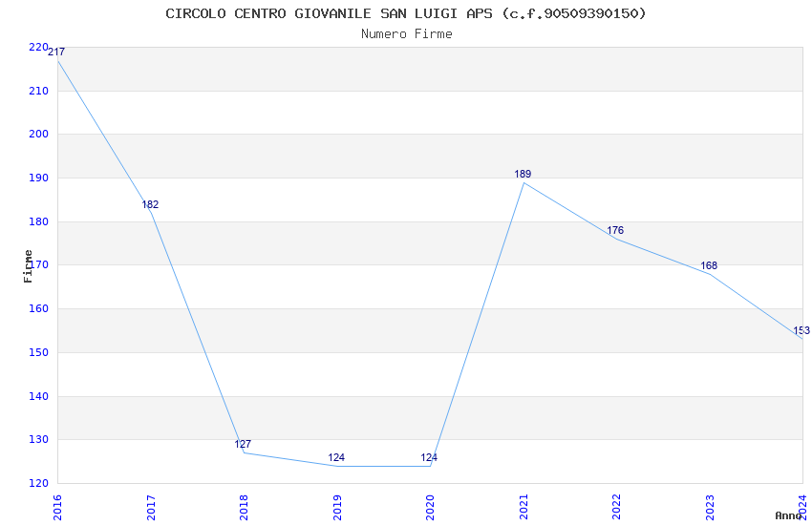Click the data label 168
Image resolution: width=812 pixels, height=525 pixels.
[x=709, y=265]
